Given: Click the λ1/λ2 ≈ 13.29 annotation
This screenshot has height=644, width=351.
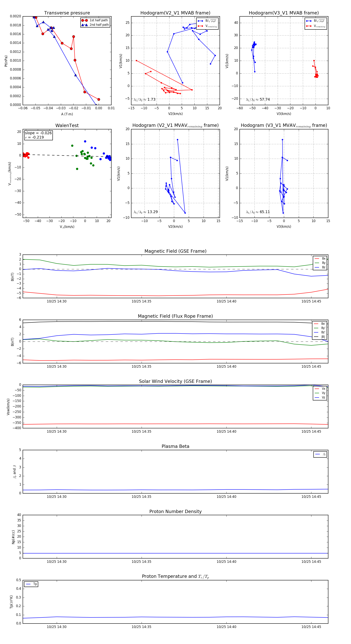Looking at the screenshot, I should (x=146, y=212).
